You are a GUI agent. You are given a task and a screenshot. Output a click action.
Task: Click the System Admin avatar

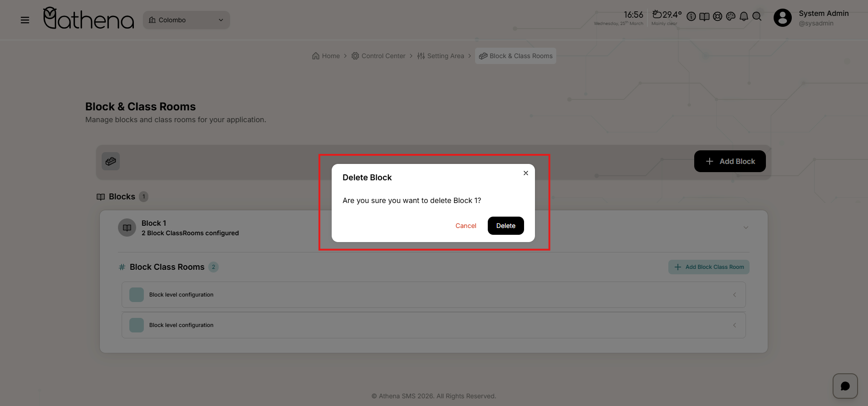pos(782,18)
